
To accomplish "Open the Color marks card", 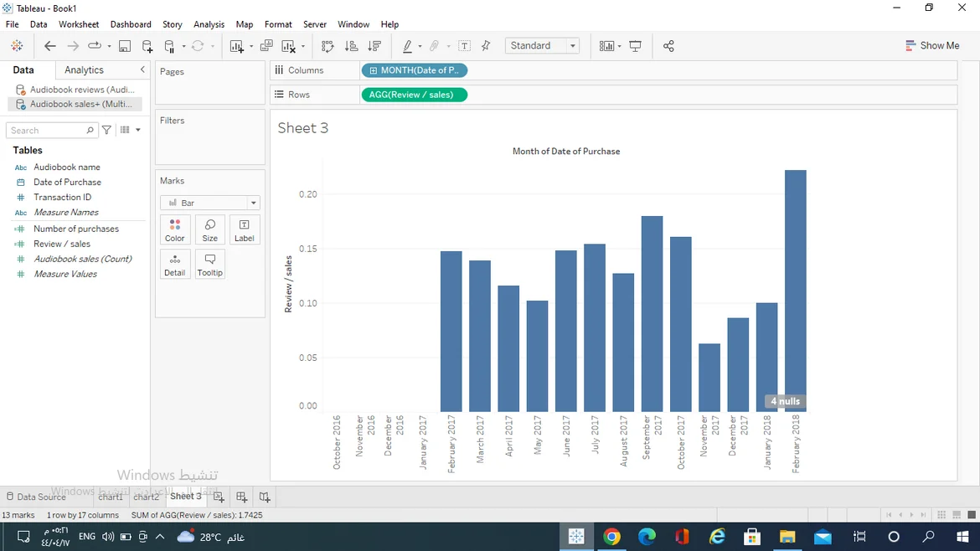I will click(x=174, y=229).
